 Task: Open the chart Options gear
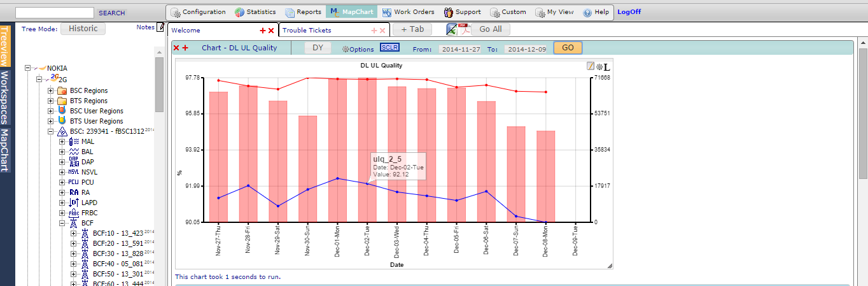(x=358, y=48)
